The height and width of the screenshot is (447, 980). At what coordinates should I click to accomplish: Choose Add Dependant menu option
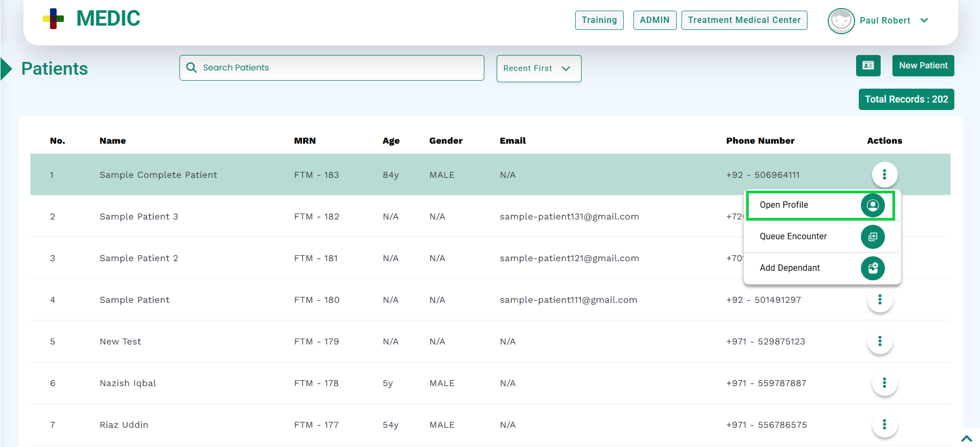[x=789, y=268]
